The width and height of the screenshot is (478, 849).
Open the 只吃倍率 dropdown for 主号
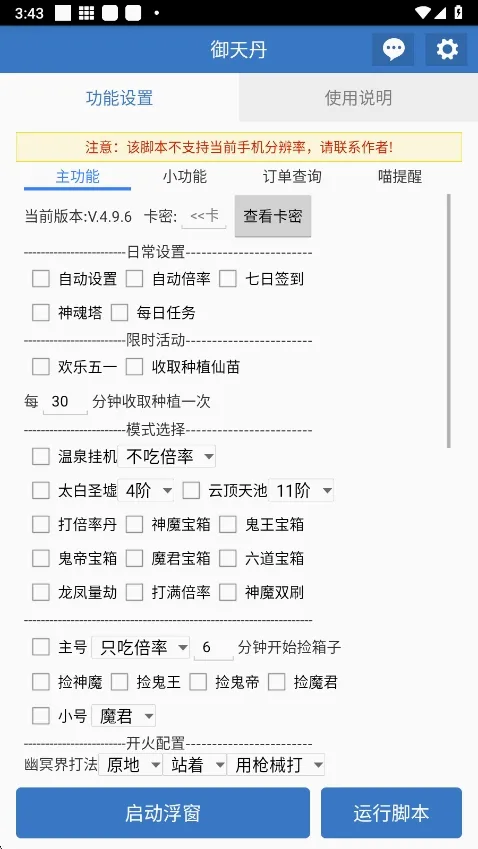[141, 648]
